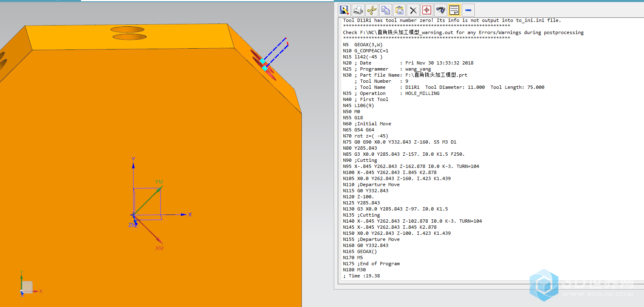Viewport: 644px width, 307px height.
Task: Cut selected text with the scissors icon
Action: click(x=372, y=10)
